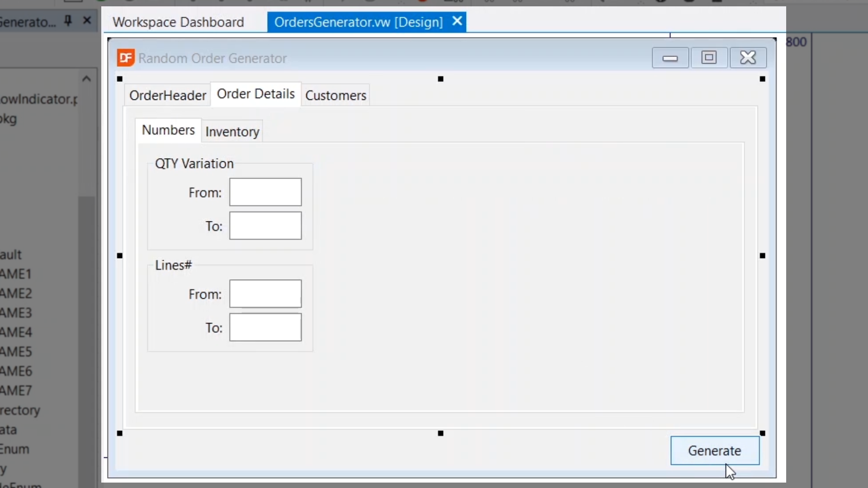Image resolution: width=868 pixels, height=488 pixels.
Task: Select the OrdersGenerator.vw [Design] tab
Action: (358, 22)
